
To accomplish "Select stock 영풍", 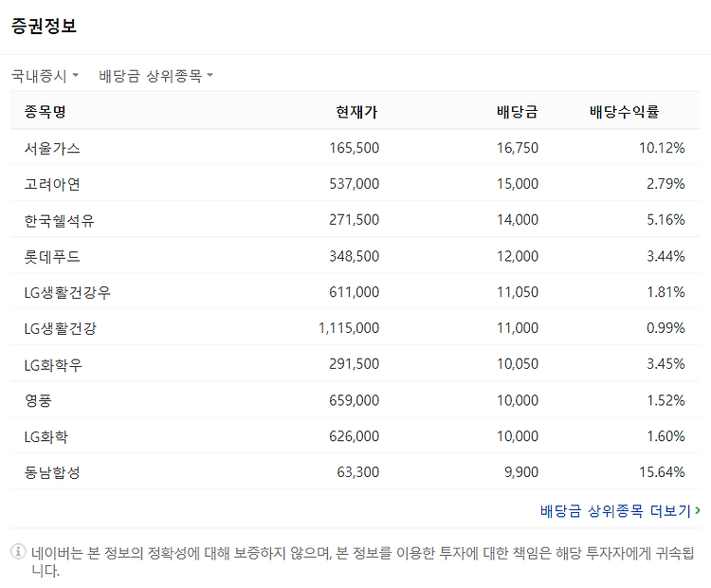I will pos(38,400).
